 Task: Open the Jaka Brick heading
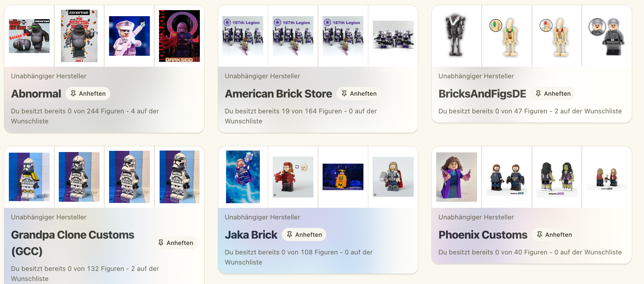(x=251, y=235)
